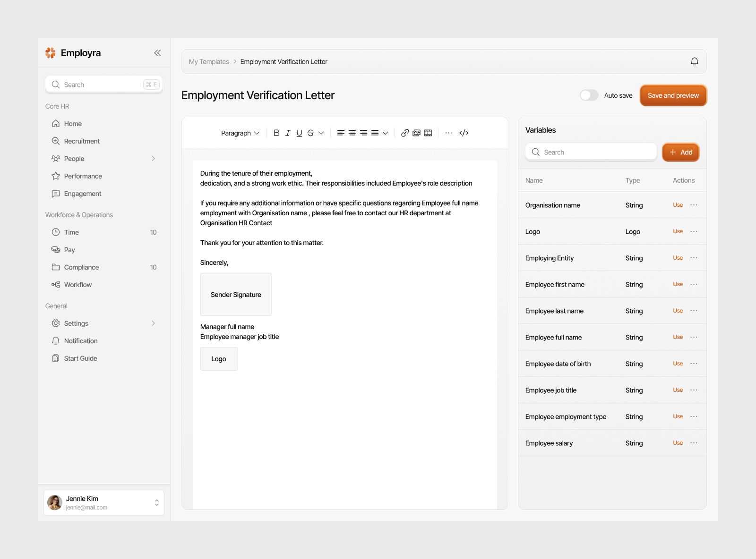Screen dimensions: 756x559
Task: Open the Compliance section
Action: pyautogui.click(x=104, y=267)
